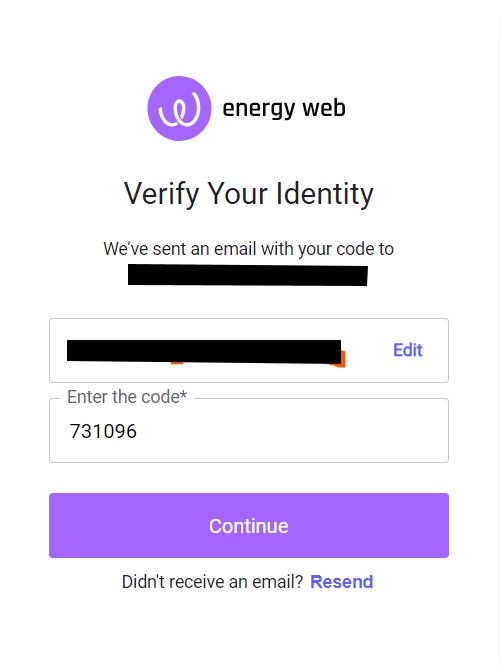Click the word "Identity" in the title
Viewport: 500px width, 667px height.
click(325, 194)
